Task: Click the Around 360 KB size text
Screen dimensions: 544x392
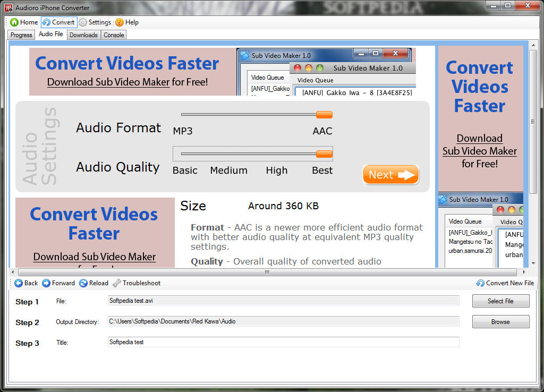Action: [x=283, y=206]
